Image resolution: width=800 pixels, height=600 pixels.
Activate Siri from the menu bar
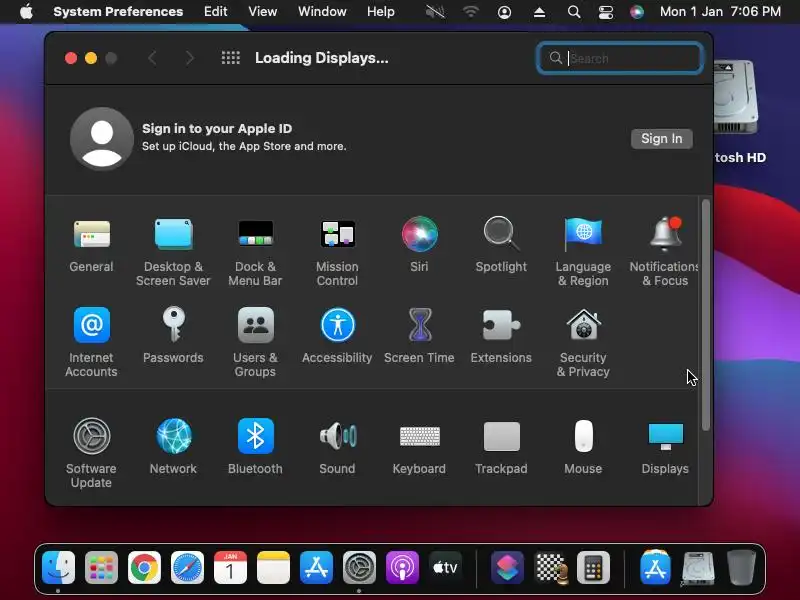pyautogui.click(x=637, y=12)
